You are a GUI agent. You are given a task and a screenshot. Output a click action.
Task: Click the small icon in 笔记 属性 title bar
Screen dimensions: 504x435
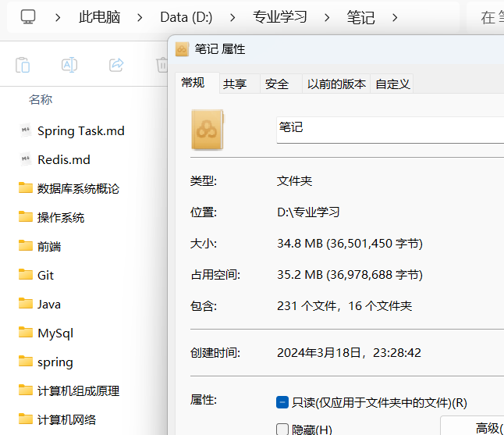point(182,49)
